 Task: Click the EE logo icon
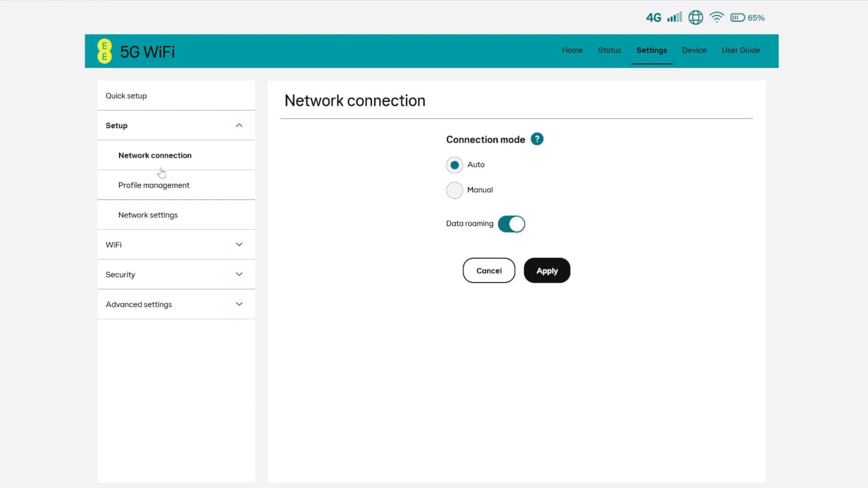104,51
